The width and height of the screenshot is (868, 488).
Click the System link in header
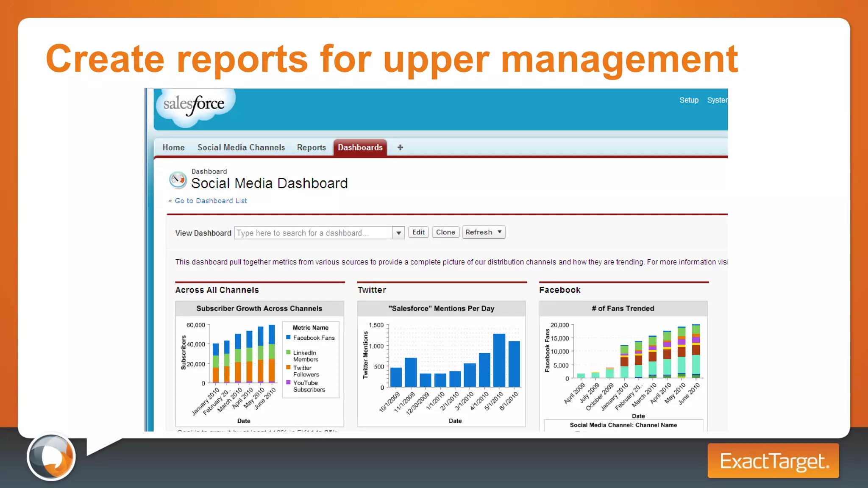coord(717,100)
